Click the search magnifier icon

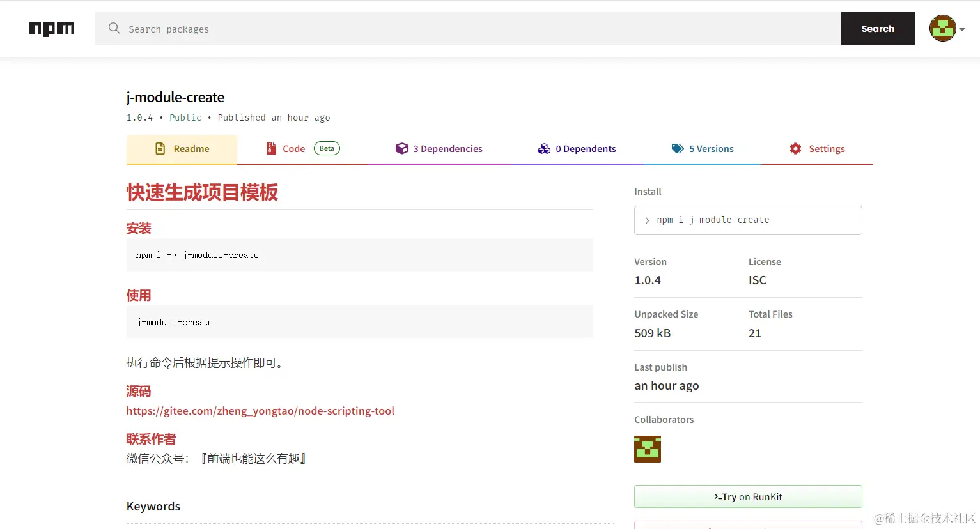(x=114, y=28)
